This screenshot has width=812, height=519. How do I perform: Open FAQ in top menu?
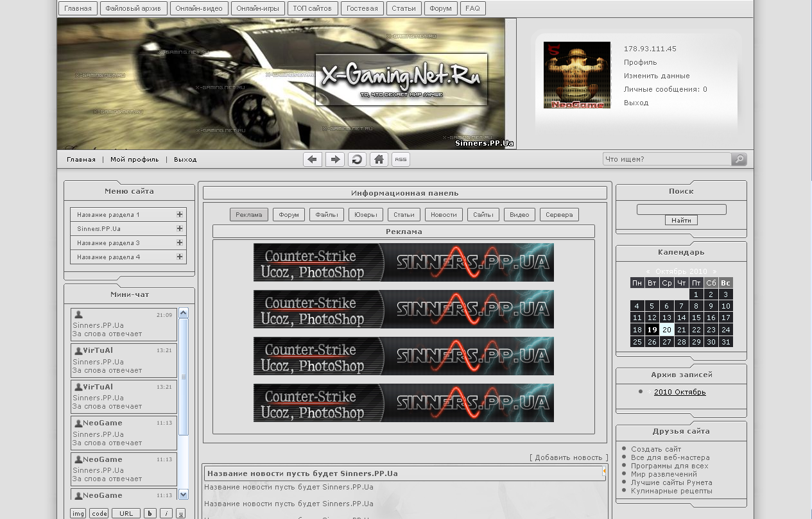pyautogui.click(x=472, y=8)
